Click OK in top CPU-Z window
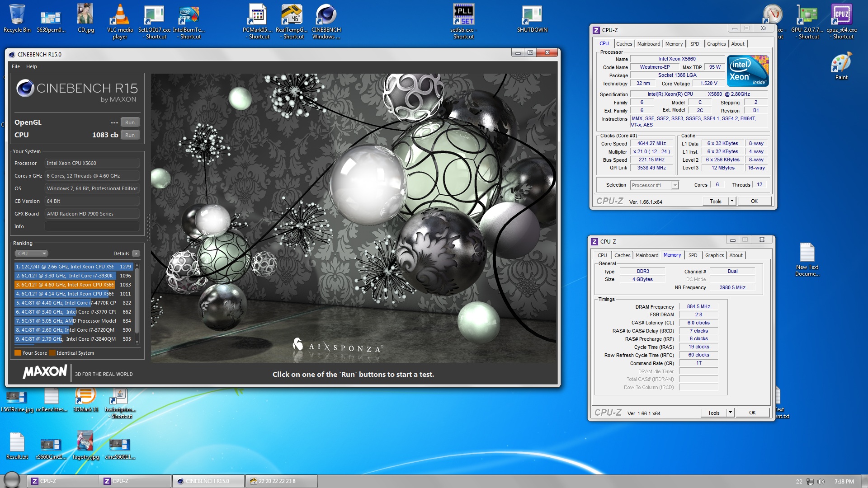 (754, 202)
